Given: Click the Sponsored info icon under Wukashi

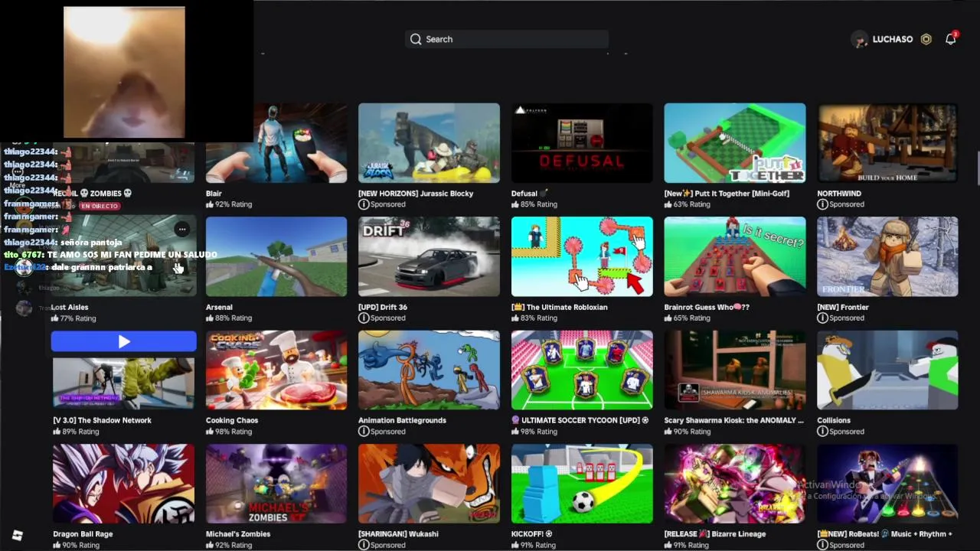Looking at the screenshot, I should click(364, 545).
